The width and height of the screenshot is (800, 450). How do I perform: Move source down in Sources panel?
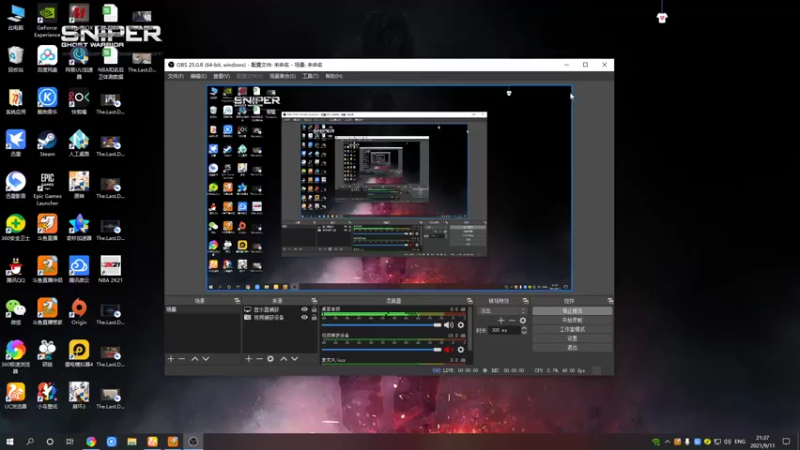coord(294,359)
